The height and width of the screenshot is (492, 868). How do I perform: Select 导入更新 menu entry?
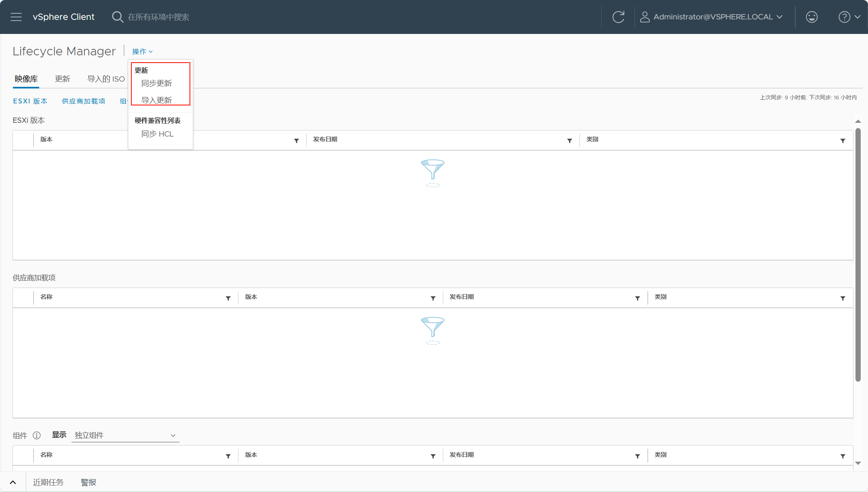coord(157,100)
